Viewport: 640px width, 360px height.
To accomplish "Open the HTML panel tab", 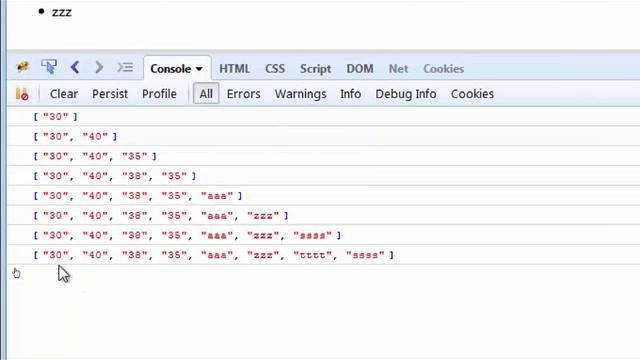I will 234,69.
